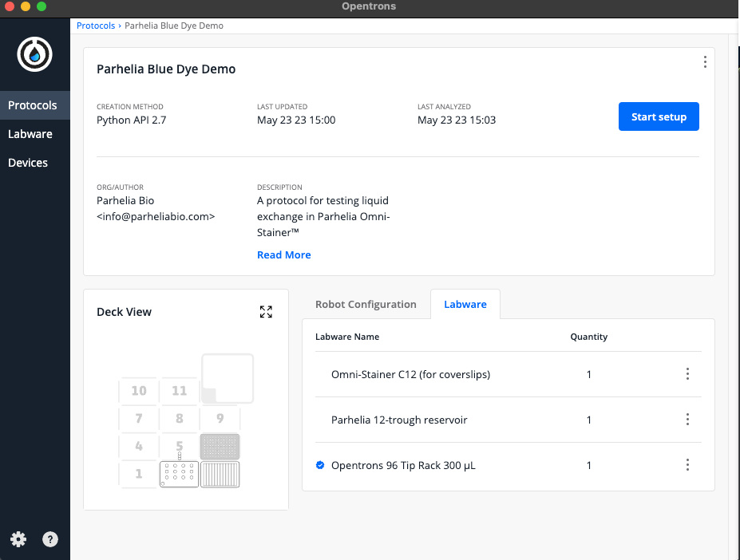Expand Deck View to full screen
This screenshot has width=740, height=560.
[x=266, y=312]
